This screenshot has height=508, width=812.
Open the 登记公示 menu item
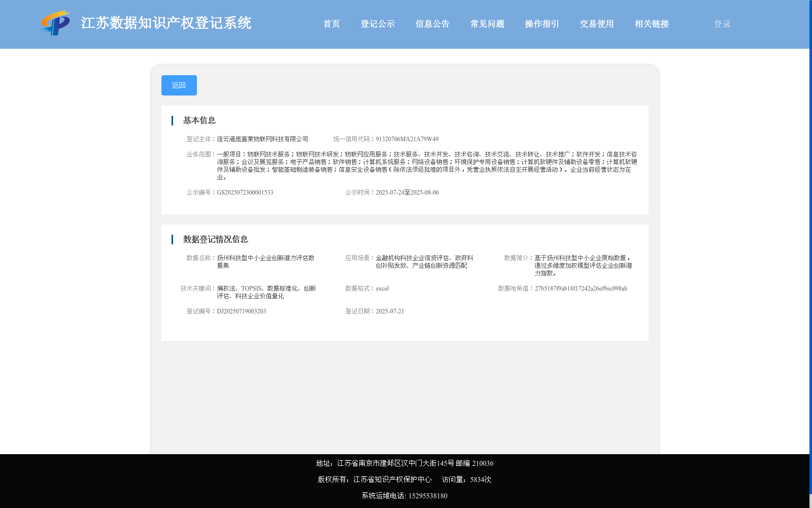click(x=378, y=24)
